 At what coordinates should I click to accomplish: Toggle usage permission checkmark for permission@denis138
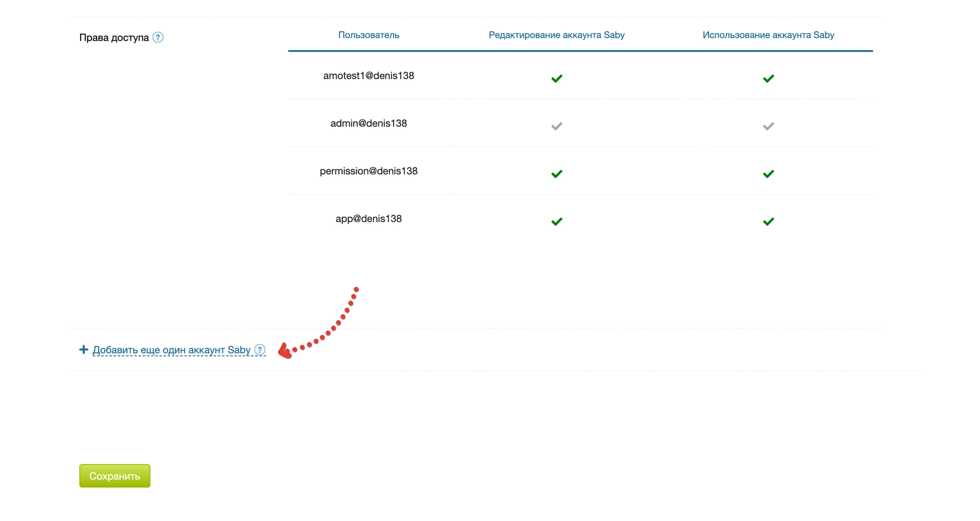coord(768,174)
